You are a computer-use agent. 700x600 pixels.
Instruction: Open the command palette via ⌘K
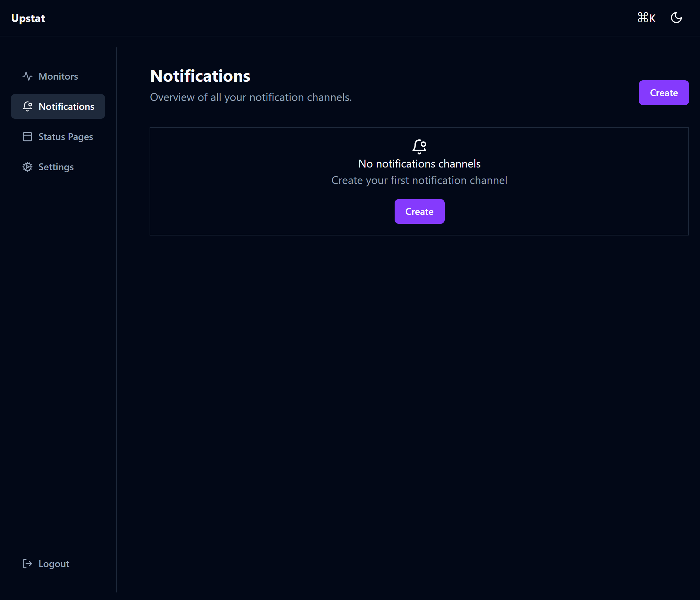click(x=646, y=18)
